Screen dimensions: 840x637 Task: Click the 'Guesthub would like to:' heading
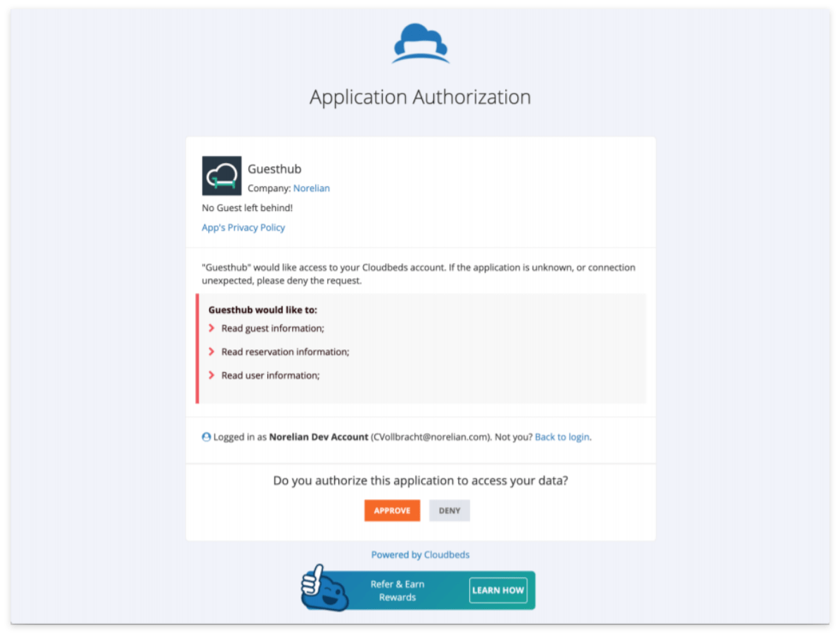(262, 310)
